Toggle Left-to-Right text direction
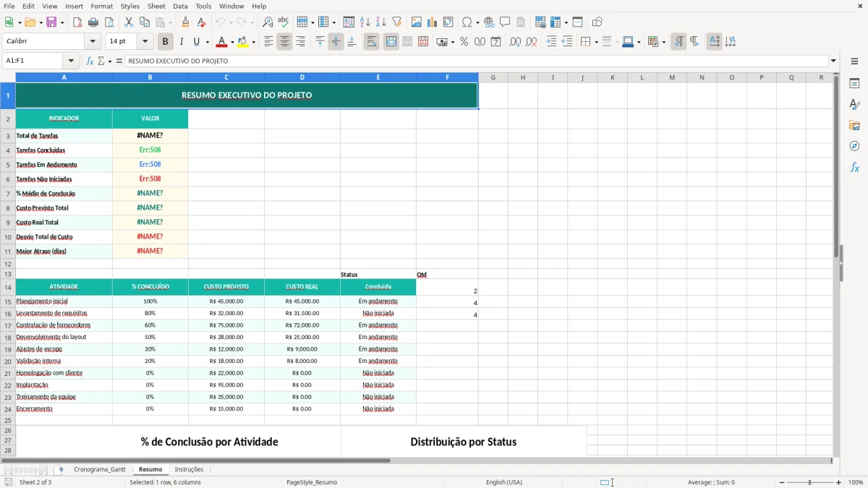Screen dimensions: 868x488 coord(678,42)
